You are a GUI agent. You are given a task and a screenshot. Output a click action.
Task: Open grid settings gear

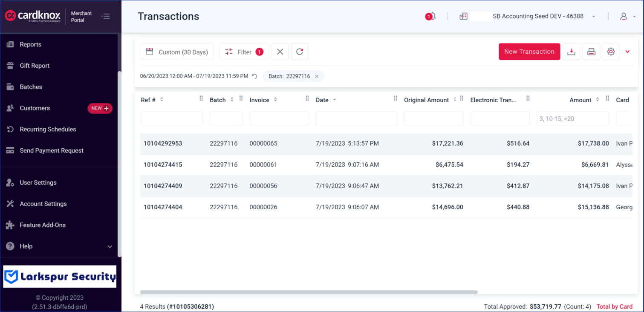click(x=611, y=52)
